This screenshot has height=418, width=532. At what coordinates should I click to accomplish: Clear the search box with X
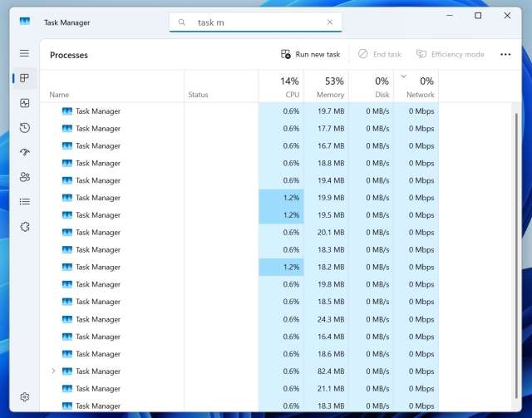(x=329, y=22)
